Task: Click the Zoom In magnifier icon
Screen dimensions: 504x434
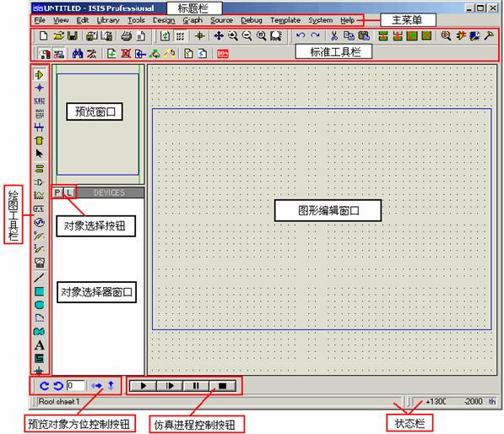Action: (233, 35)
